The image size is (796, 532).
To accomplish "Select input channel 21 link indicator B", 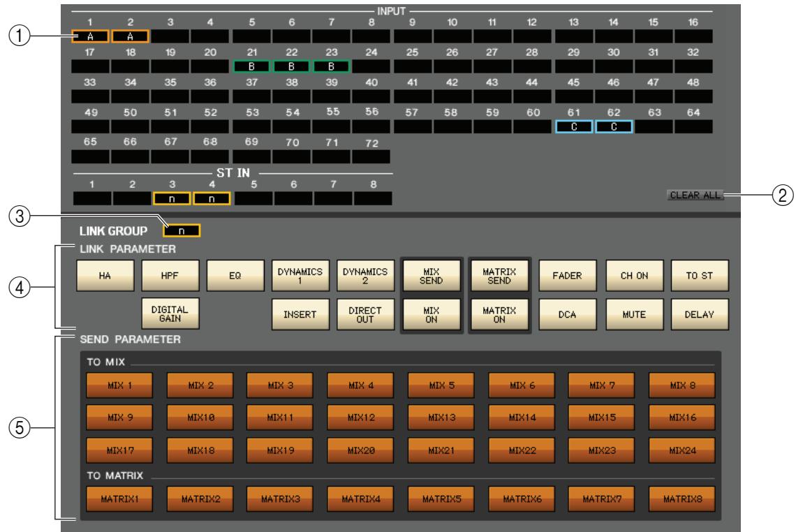I will (251, 66).
